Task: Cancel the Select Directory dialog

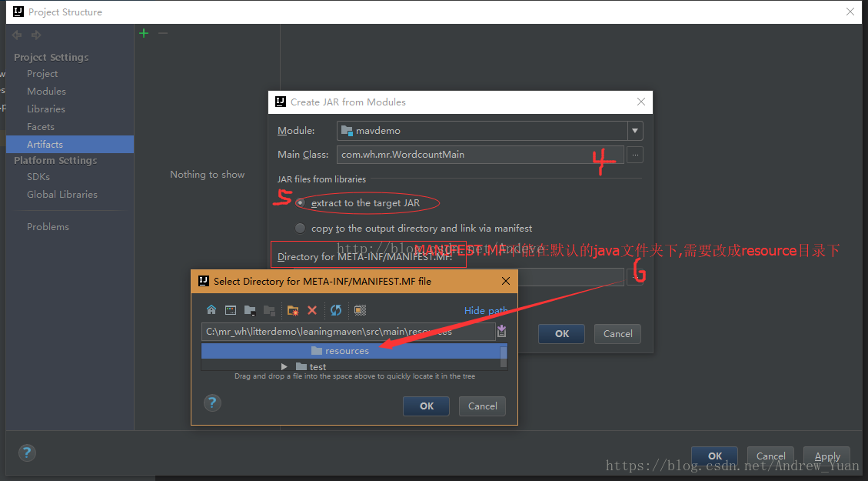Action: [x=482, y=406]
